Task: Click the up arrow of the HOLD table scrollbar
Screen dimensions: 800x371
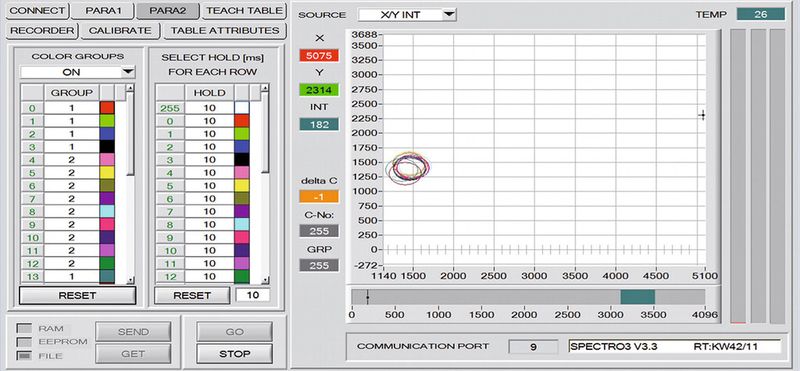Action: coord(265,88)
